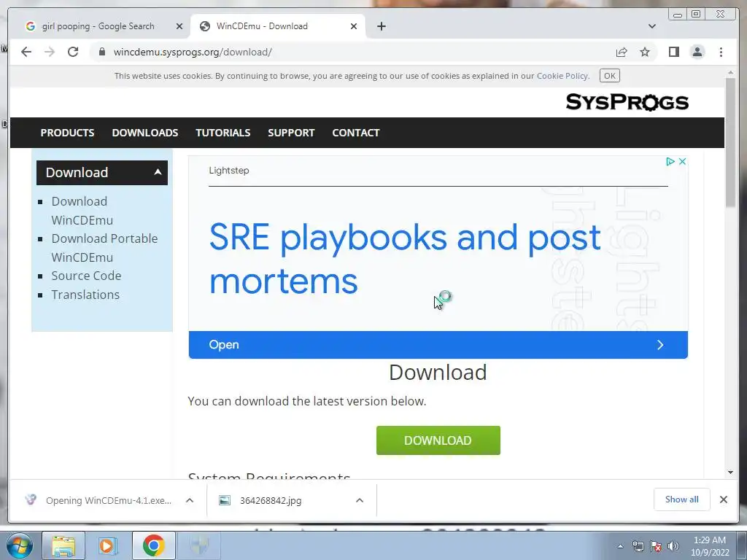
Task: Open the Action Center flag icon
Action: pos(656,546)
